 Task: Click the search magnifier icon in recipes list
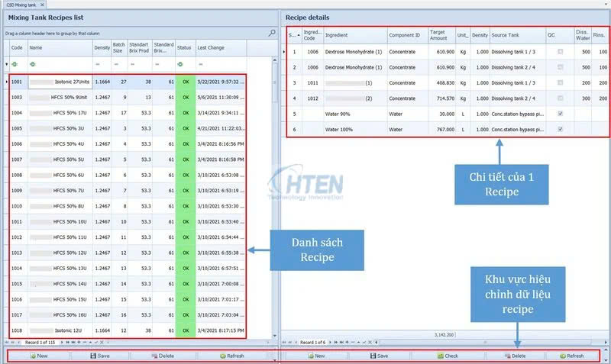[272, 33]
